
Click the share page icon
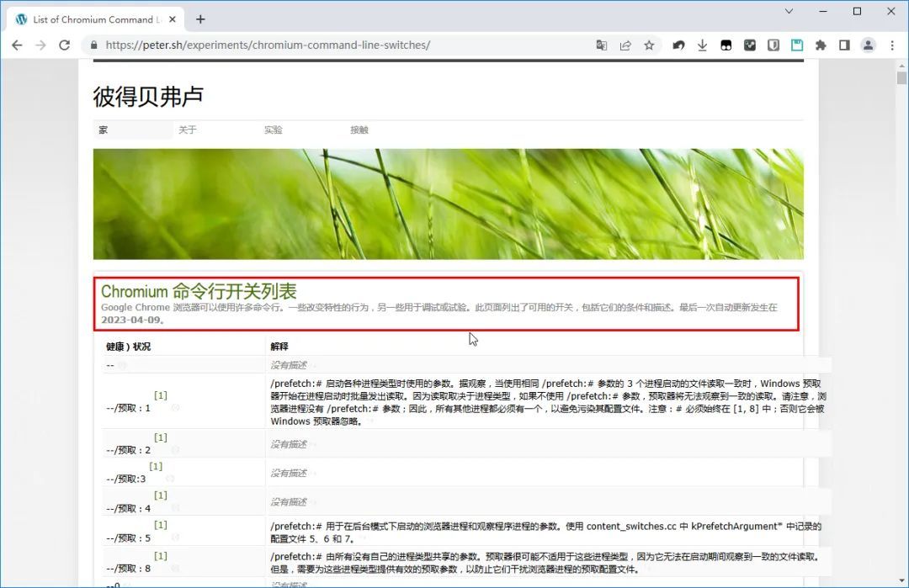point(625,45)
